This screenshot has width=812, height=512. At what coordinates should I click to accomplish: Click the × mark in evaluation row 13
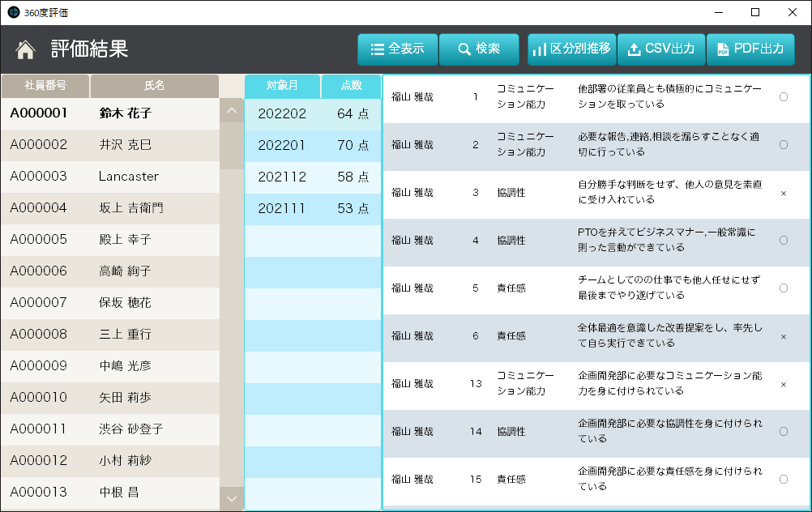click(x=784, y=384)
